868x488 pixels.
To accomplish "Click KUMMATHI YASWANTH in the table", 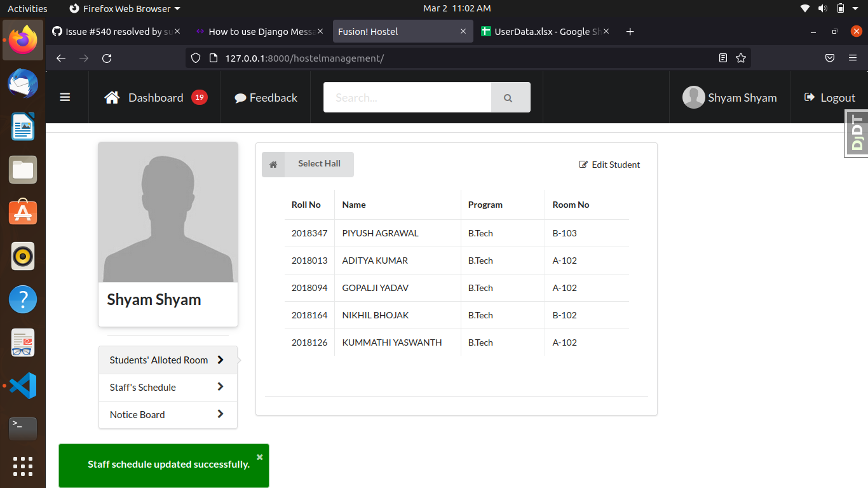I will click(392, 342).
